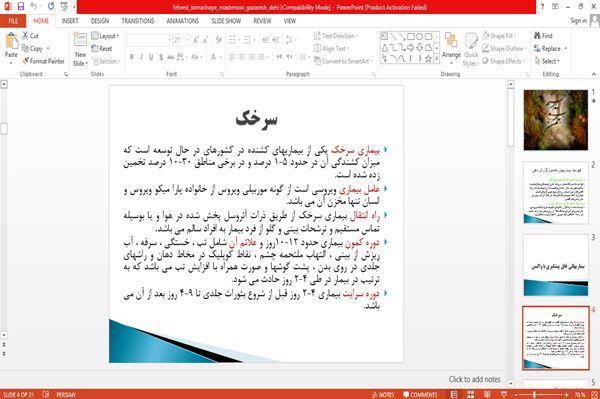Screen dimensions: 600x399
Task: Open the Text Direction dropdown
Action: click(336, 36)
